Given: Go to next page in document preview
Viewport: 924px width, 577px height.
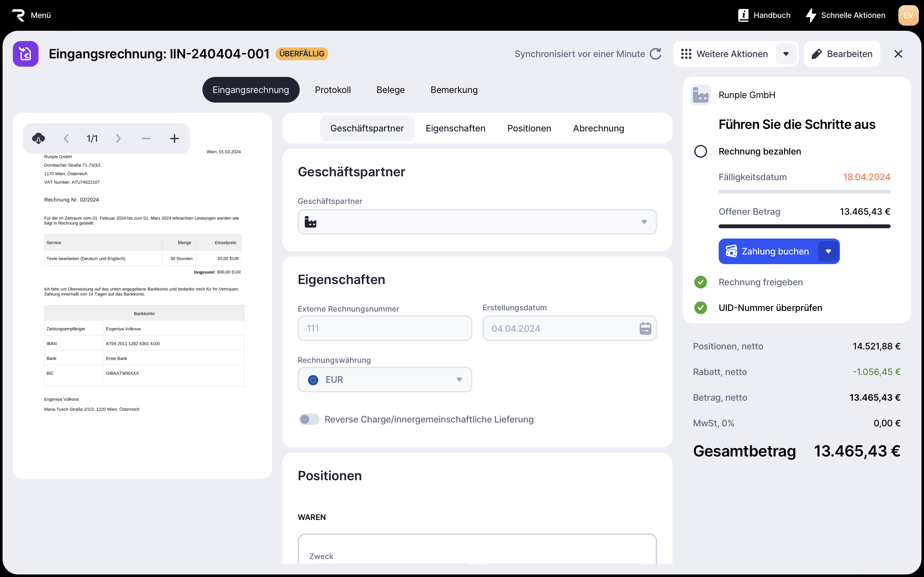Looking at the screenshot, I should tap(118, 138).
